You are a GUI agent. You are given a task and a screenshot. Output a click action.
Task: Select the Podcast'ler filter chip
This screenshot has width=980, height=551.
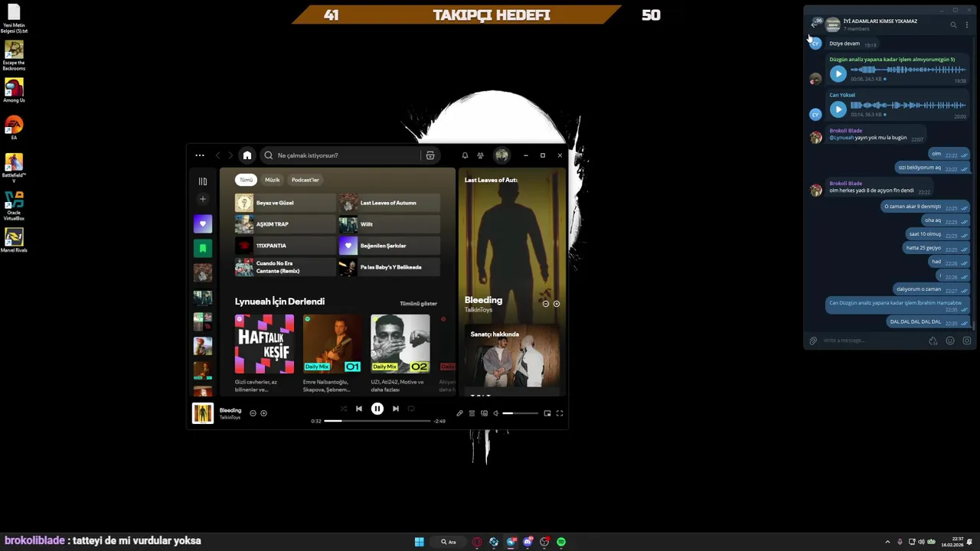[305, 180]
